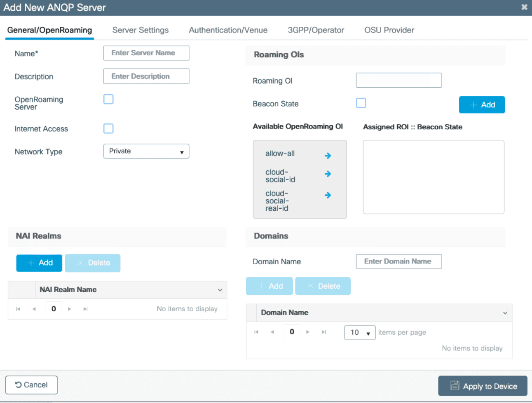This screenshot has width=532, height=403.
Task: Switch to the Server Settings tab
Action: coord(140,30)
